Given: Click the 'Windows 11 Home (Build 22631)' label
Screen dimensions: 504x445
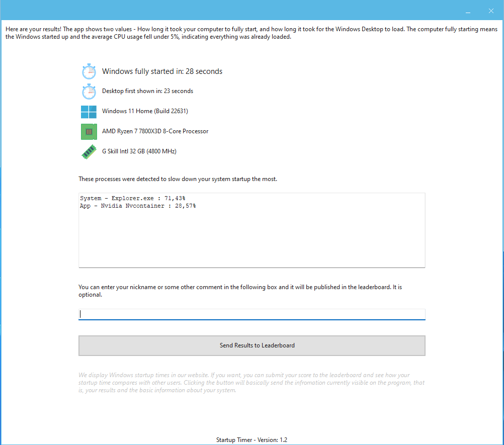Looking at the screenshot, I should click(145, 111).
